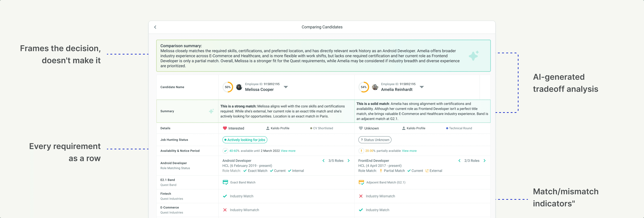This screenshot has height=218, width=644.
Task: Go to previous role in Amelia's 2/3 Roles
Action: tap(459, 160)
